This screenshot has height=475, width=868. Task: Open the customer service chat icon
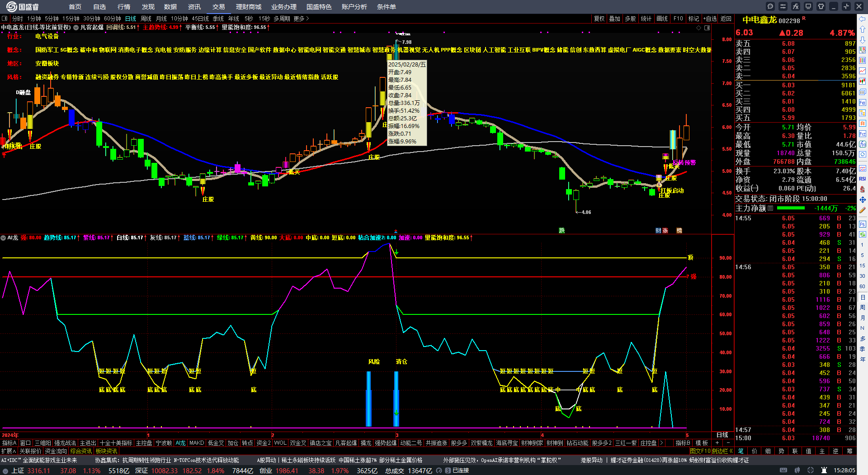770,6
